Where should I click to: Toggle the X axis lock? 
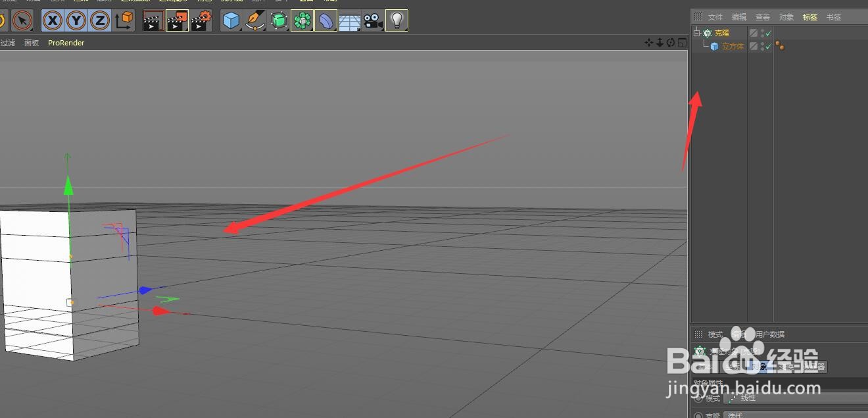click(53, 21)
